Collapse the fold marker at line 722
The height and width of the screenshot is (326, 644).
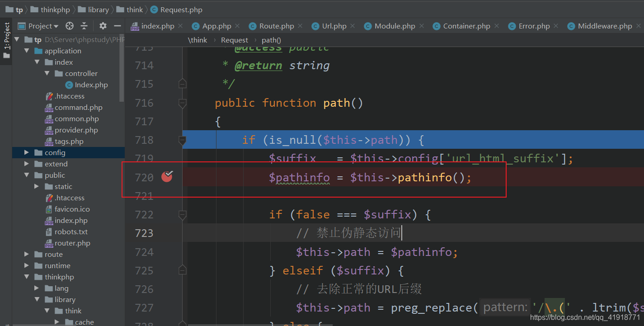[x=182, y=215]
